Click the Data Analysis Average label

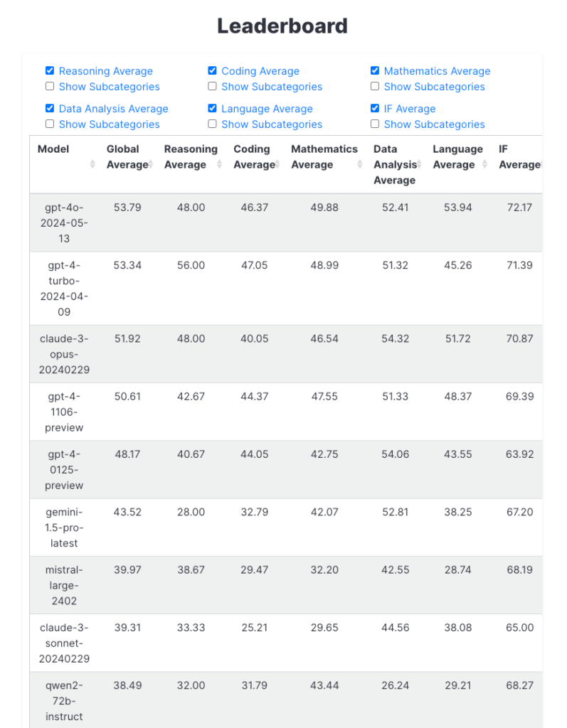pos(113,109)
